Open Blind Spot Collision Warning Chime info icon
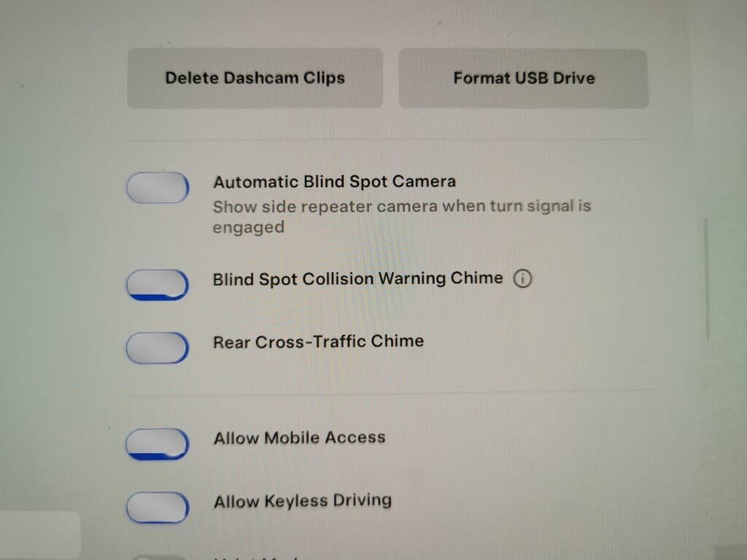Image resolution: width=747 pixels, height=560 pixels. pos(522,278)
